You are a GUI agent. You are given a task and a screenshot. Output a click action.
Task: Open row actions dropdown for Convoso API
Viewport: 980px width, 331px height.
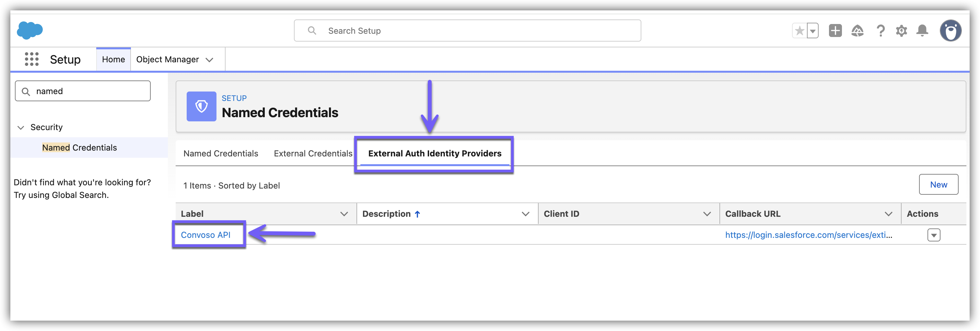click(x=934, y=235)
